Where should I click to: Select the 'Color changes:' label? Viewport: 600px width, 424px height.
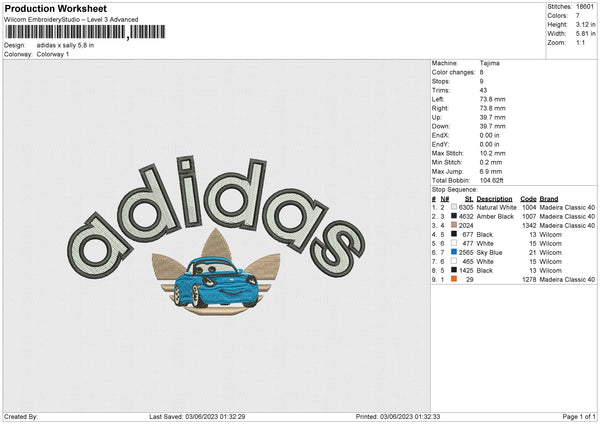pyautogui.click(x=453, y=72)
